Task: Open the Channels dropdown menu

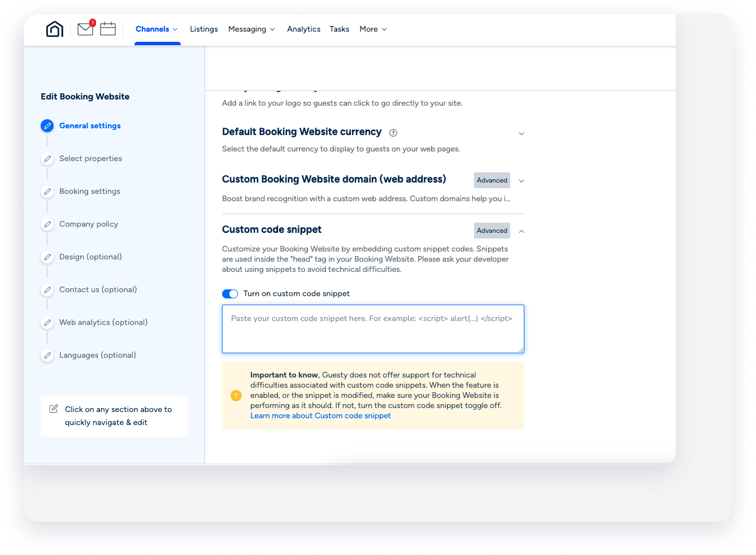Action: [157, 29]
